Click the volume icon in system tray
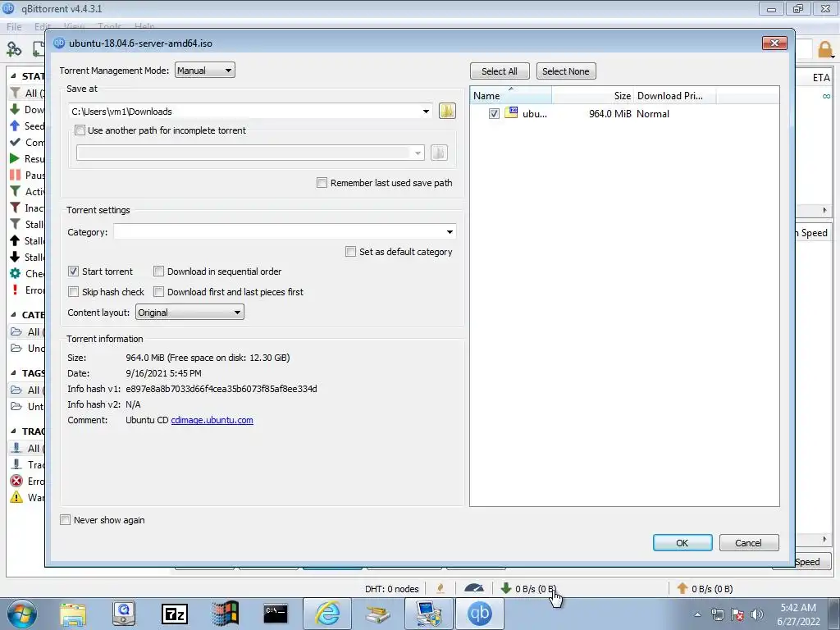This screenshot has height=630, width=840. point(757,614)
